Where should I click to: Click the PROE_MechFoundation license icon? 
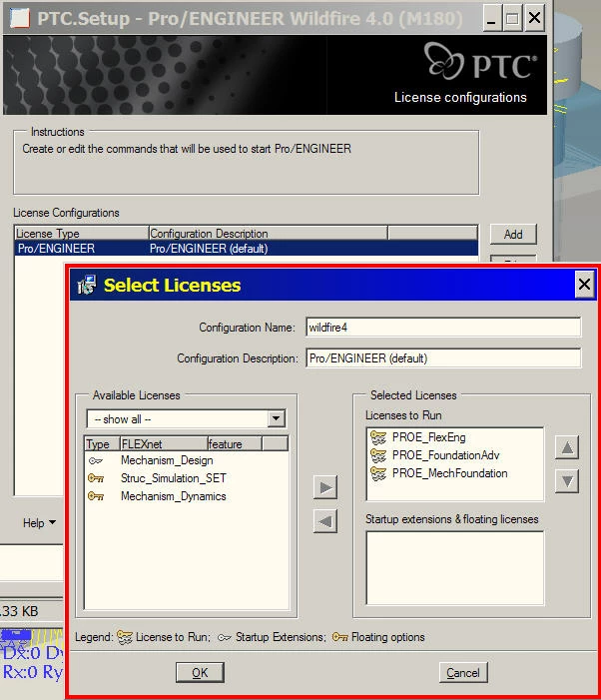(x=378, y=473)
